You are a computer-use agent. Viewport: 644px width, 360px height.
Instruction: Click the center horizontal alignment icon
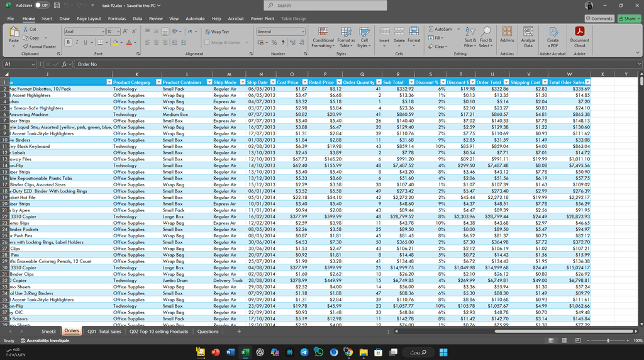click(156, 42)
